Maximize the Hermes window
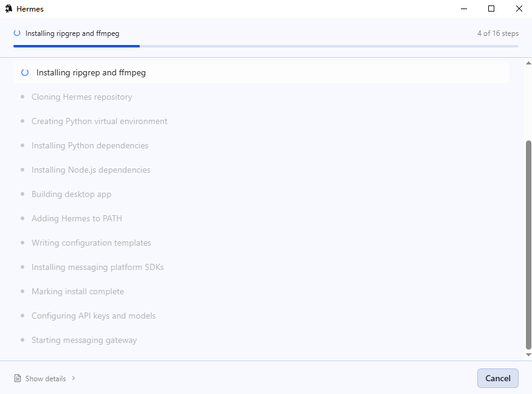This screenshot has height=394, width=532. (491, 9)
